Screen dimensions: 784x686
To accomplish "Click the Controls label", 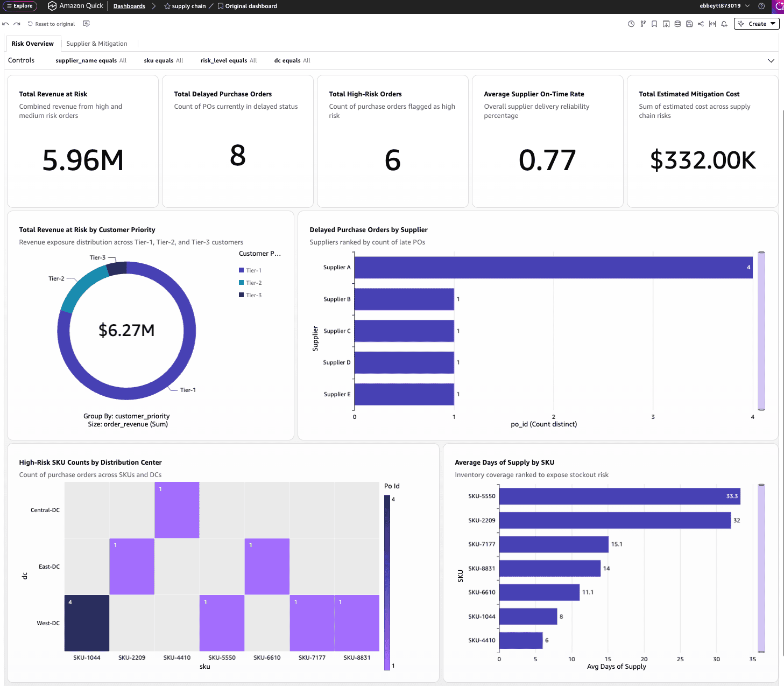I will 22,60.
